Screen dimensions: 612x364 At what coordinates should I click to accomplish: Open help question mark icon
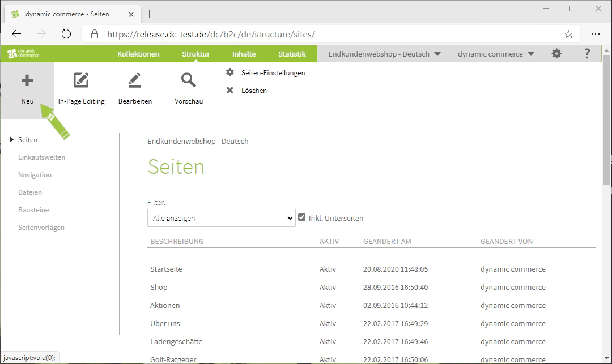coord(586,54)
